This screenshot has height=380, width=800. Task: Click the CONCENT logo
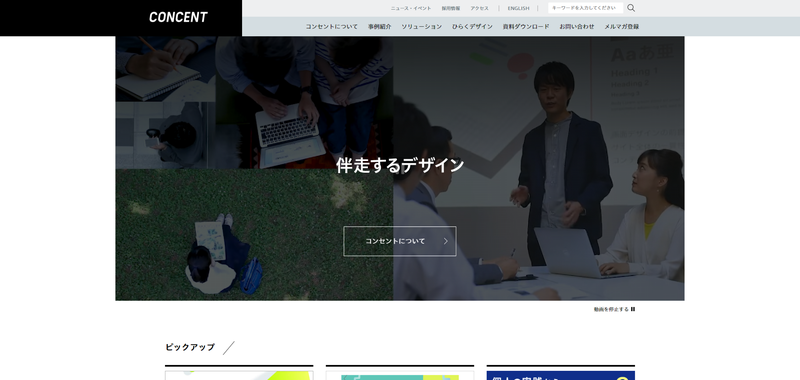(178, 17)
